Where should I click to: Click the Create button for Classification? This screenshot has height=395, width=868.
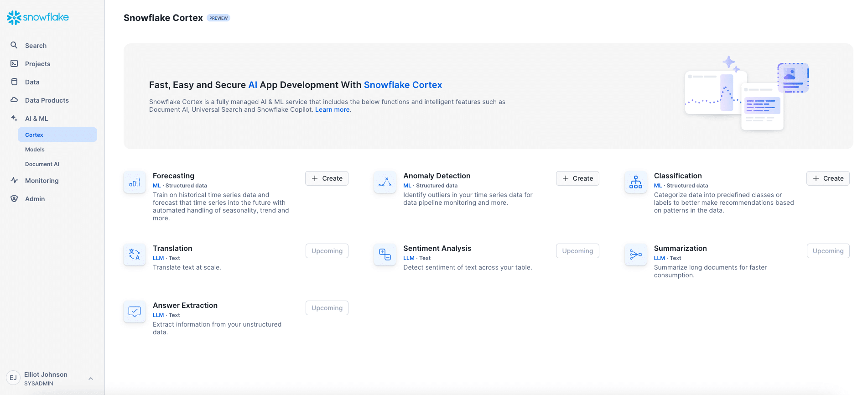click(828, 178)
